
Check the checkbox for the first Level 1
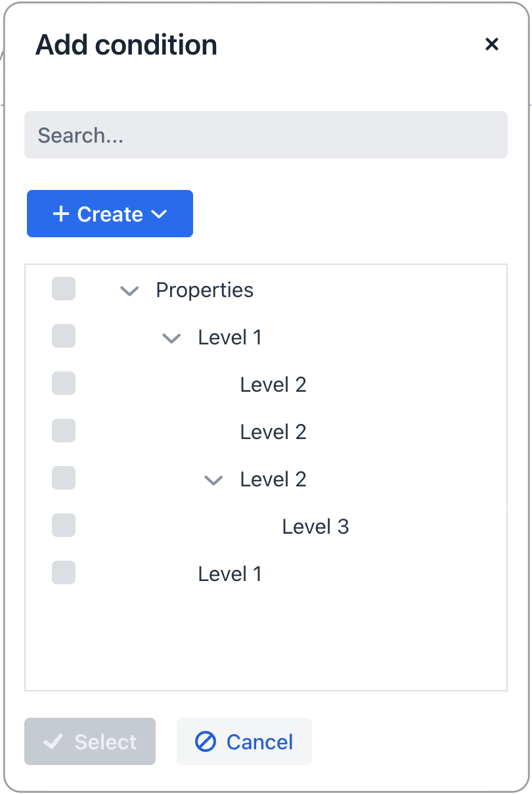(63, 336)
